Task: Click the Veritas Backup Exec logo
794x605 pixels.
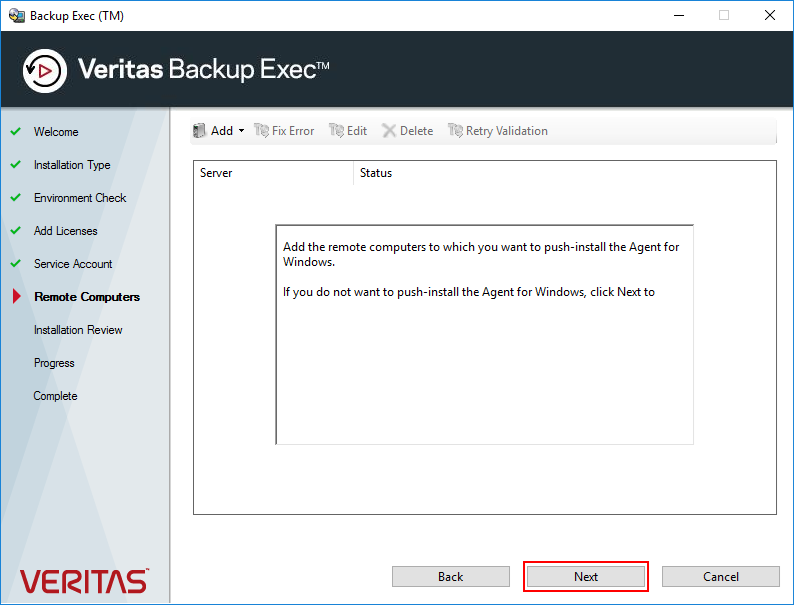Action: click(x=45, y=71)
